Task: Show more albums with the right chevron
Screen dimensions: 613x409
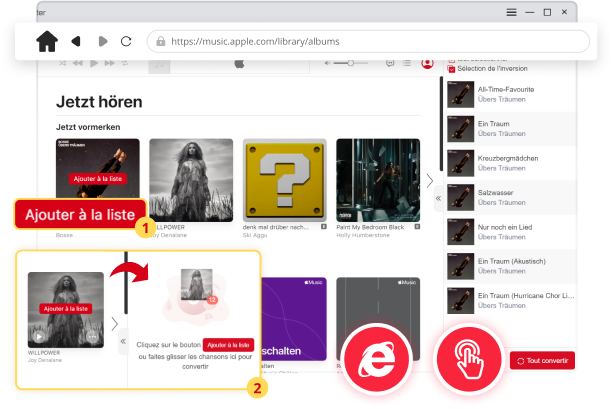Action: coord(430,181)
